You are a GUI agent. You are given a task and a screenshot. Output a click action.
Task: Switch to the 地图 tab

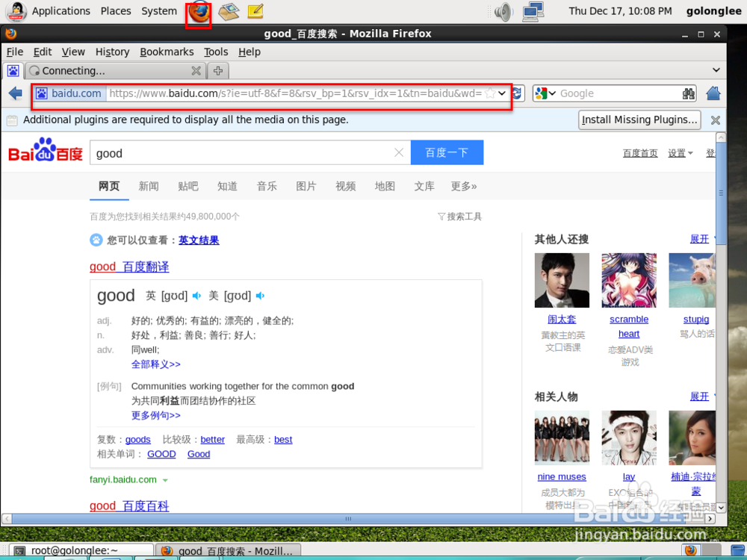(x=385, y=186)
